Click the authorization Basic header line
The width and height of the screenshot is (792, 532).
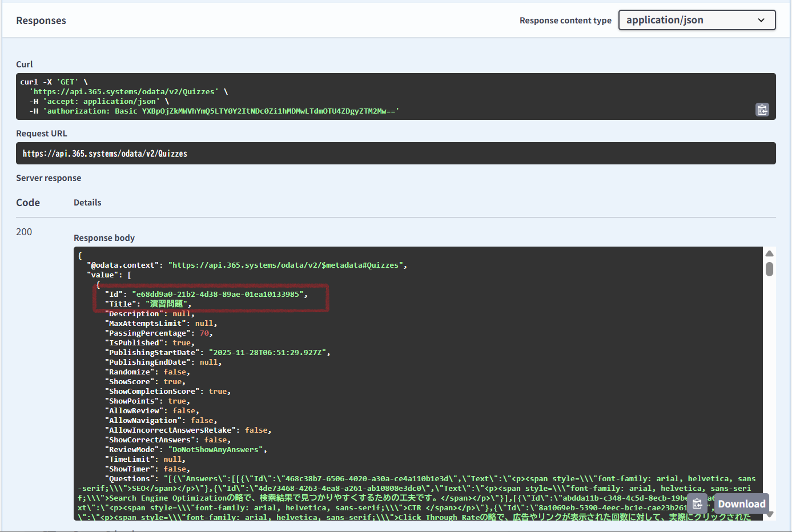pos(215,111)
